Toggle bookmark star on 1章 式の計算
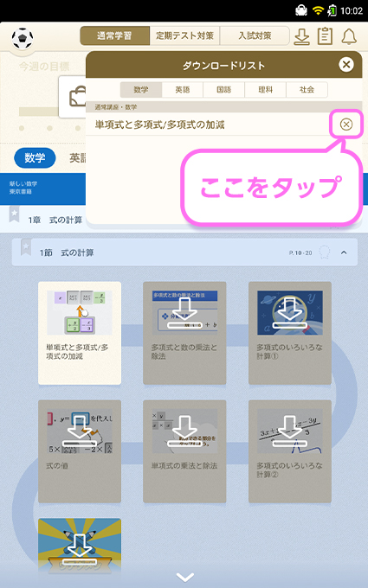Screen dimensions: 368x588 pyautogui.click(x=14, y=214)
